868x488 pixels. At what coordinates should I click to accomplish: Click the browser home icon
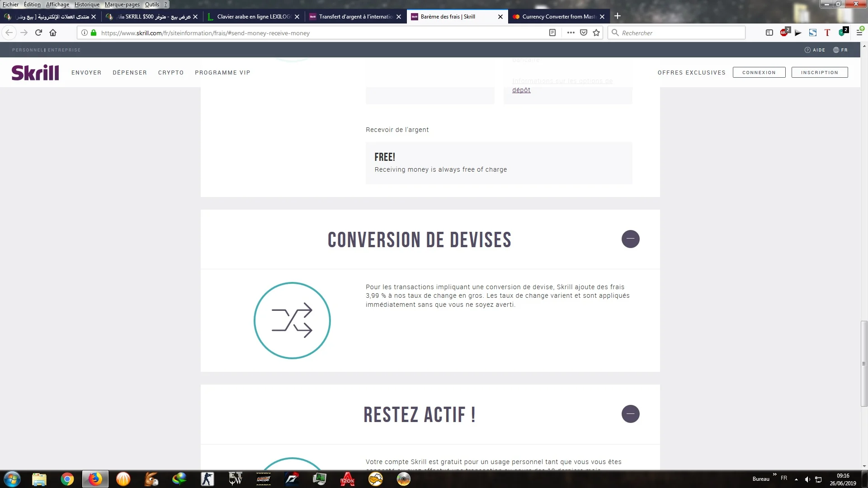[x=53, y=33]
